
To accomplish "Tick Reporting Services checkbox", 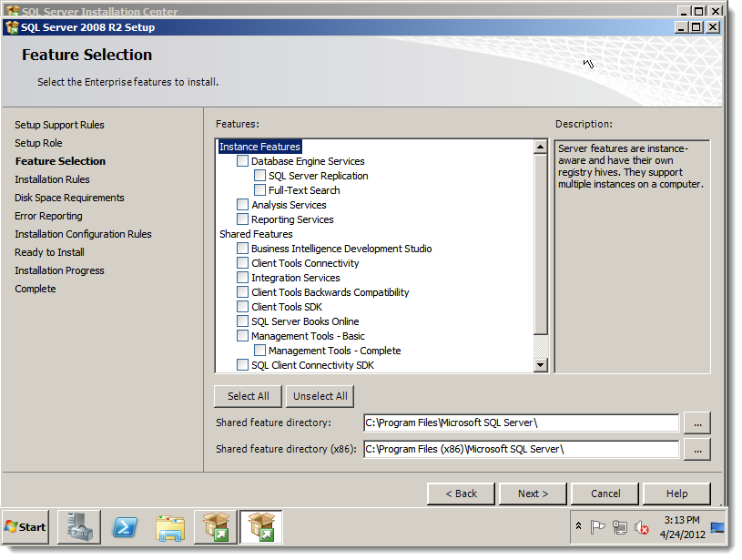I will click(242, 219).
